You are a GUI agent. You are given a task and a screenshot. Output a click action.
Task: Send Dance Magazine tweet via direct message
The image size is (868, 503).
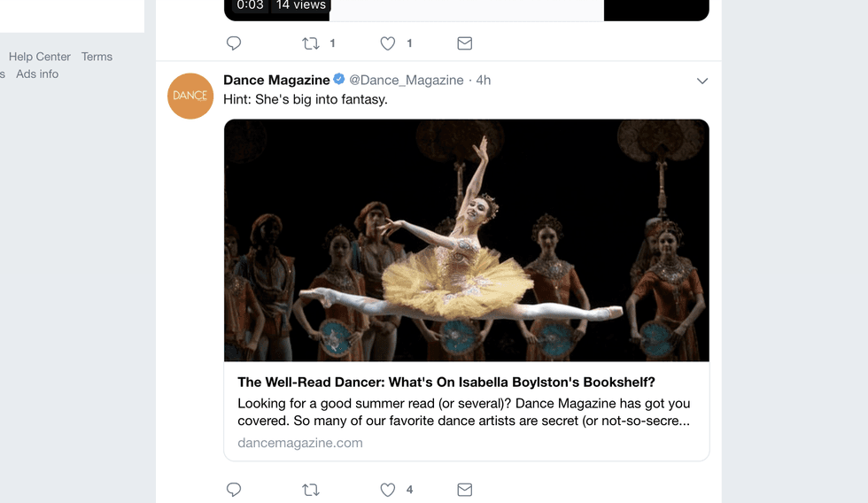[x=464, y=490]
